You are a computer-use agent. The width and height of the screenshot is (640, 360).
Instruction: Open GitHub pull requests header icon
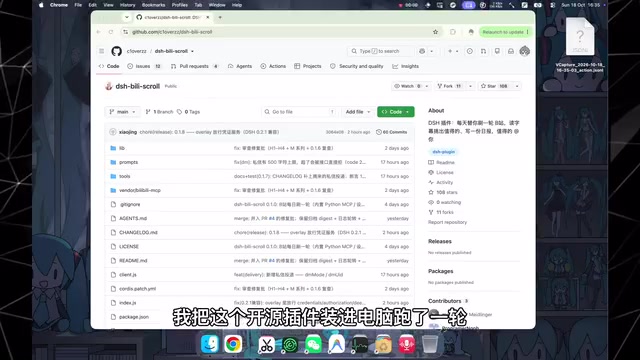[483, 51]
